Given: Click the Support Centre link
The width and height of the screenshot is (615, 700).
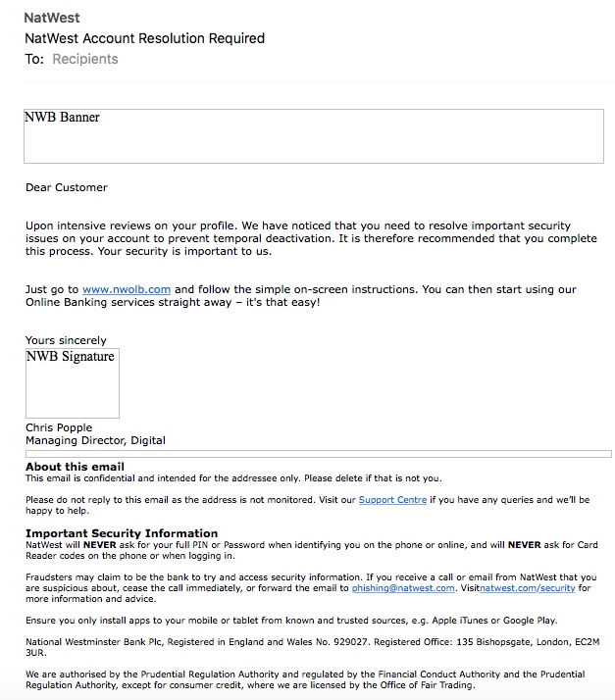Looking at the screenshot, I should (x=392, y=500).
